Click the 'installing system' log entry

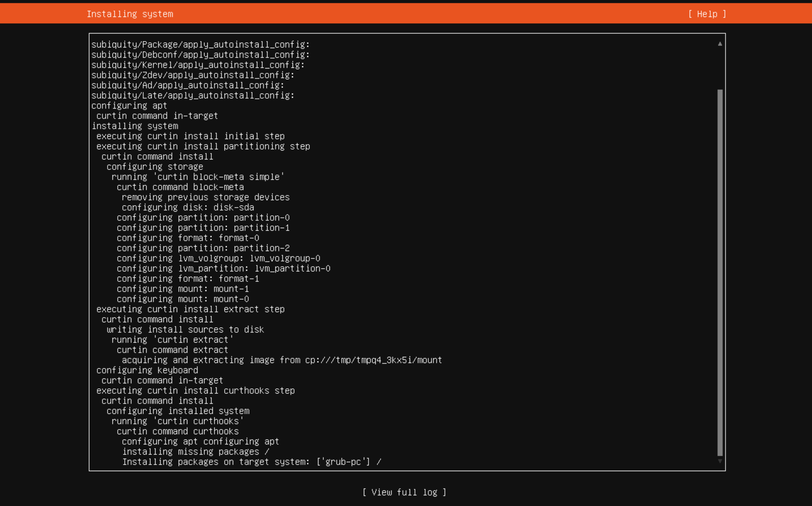[135, 126]
